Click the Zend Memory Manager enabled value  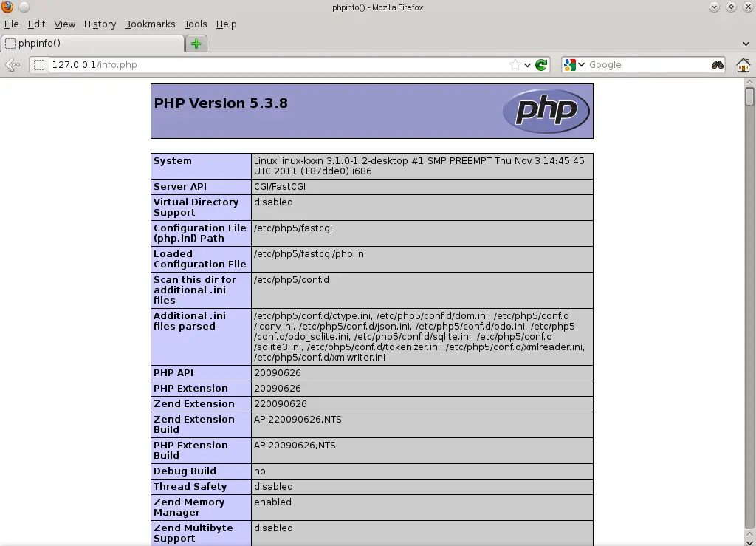tap(272, 502)
